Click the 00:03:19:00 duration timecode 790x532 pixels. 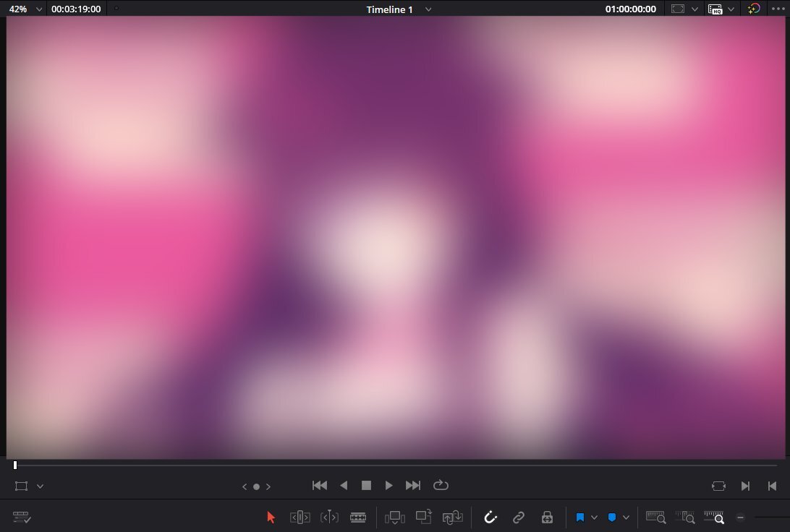pos(76,9)
